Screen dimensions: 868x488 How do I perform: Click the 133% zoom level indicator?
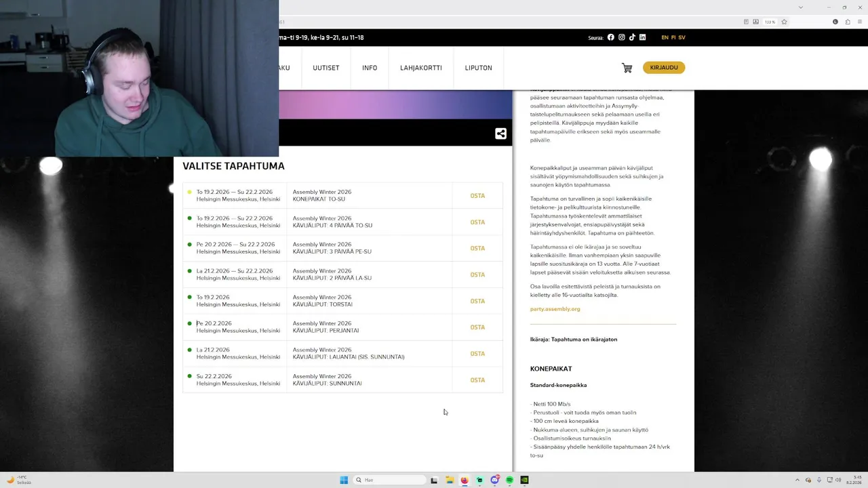click(x=770, y=22)
